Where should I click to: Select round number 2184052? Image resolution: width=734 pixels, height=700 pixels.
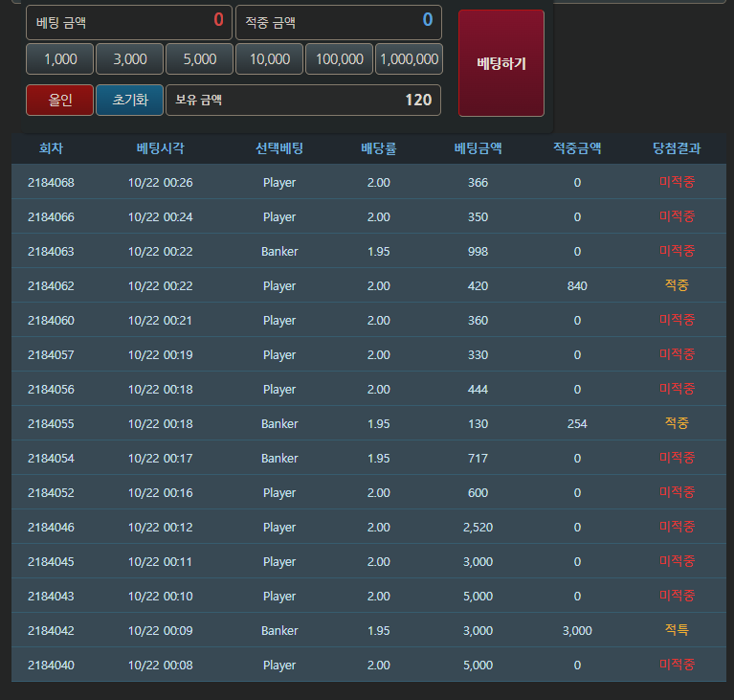51,492
